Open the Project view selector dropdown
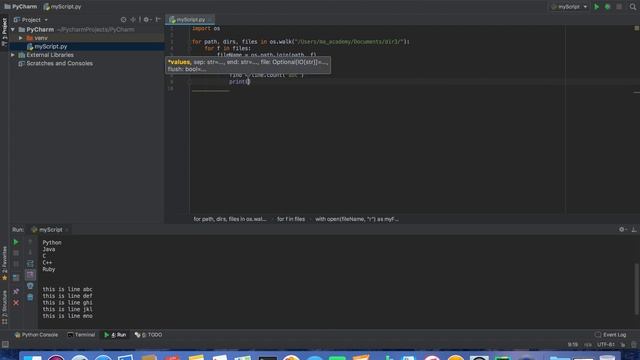This screenshot has height=360, width=640. click(x=31, y=20)
